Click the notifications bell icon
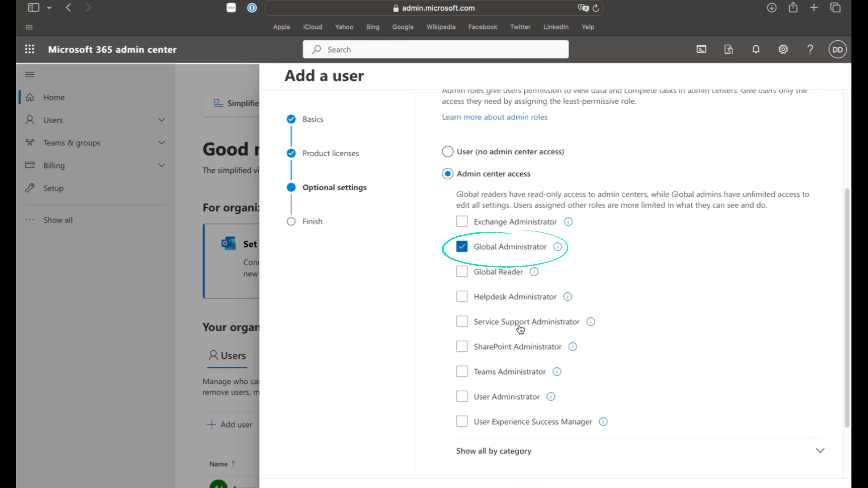Viewport: 868px width, 488px height. click(x=756, y=49)
